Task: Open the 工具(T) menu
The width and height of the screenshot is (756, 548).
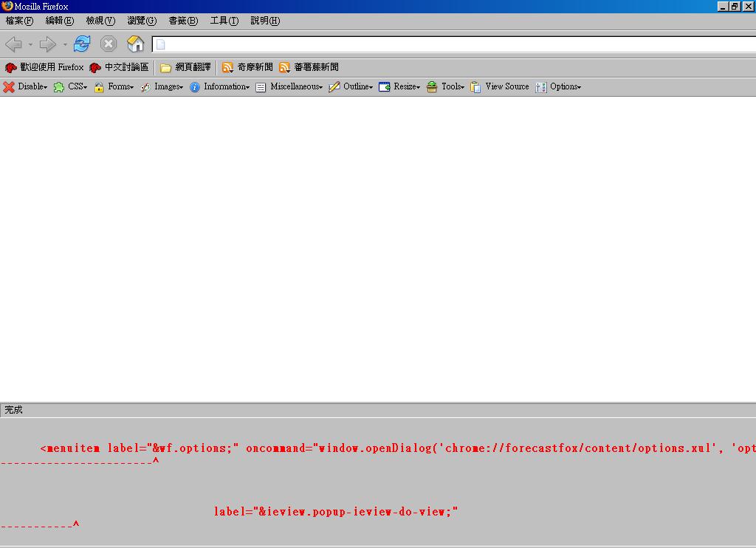Action: click(x=224, y=21)
